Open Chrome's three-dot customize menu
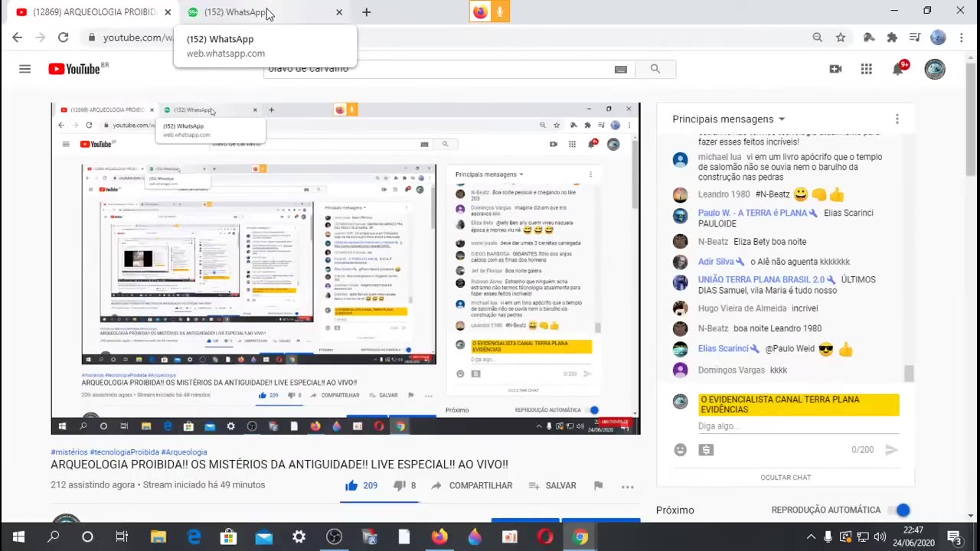 point(962,37)
